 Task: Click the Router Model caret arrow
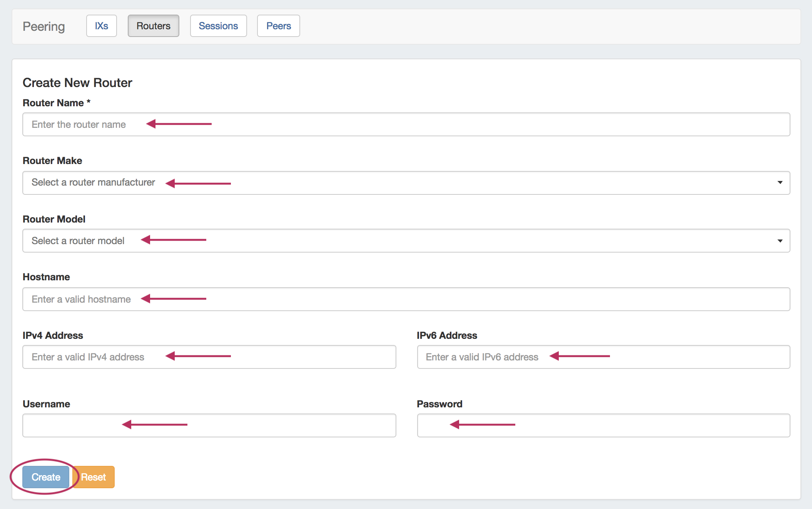coord(780,241)
